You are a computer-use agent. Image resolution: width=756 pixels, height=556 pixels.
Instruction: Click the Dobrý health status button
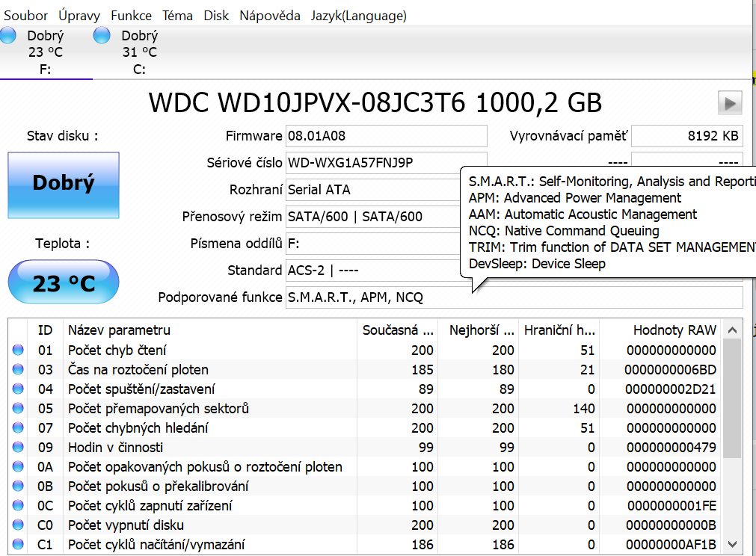(x=64, y=184)
